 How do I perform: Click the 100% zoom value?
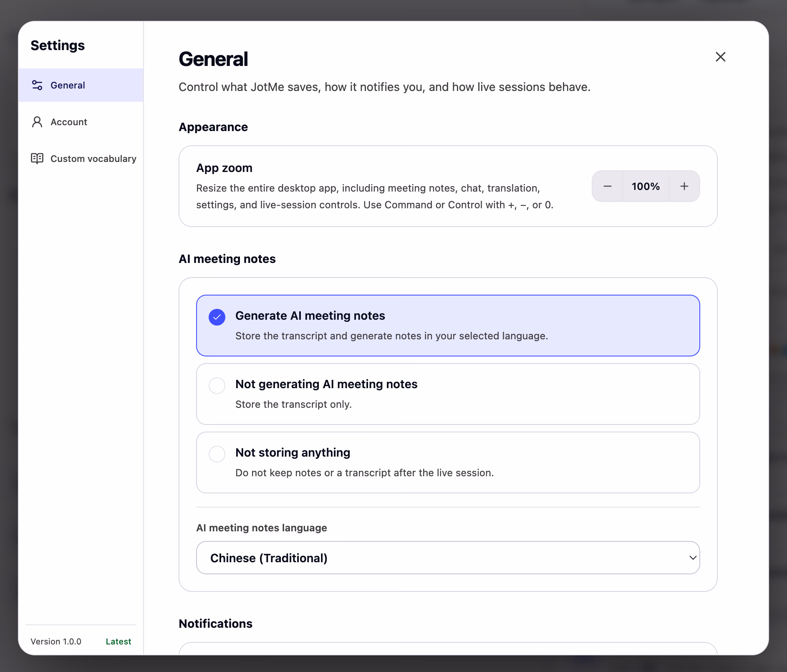point(646,186)
